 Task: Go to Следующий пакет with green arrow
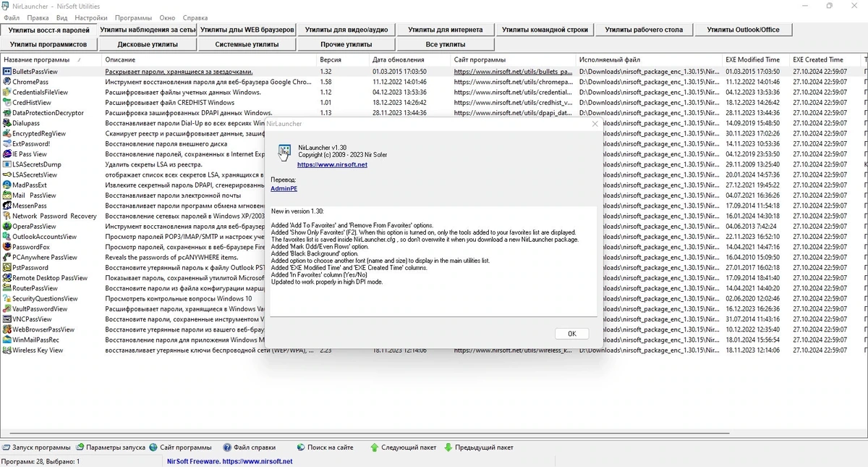404,447
